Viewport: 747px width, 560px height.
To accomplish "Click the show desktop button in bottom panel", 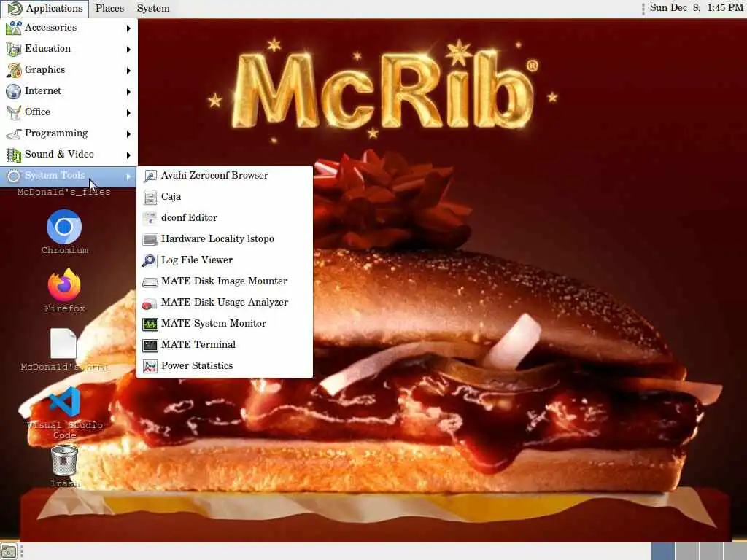I will (x=9, y=551).
